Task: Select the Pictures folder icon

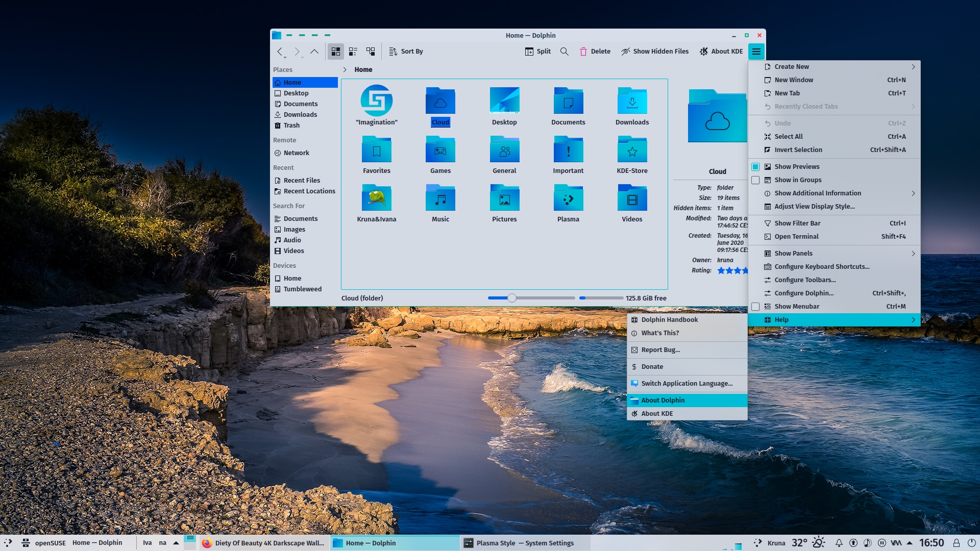Action: pos(504,198)
